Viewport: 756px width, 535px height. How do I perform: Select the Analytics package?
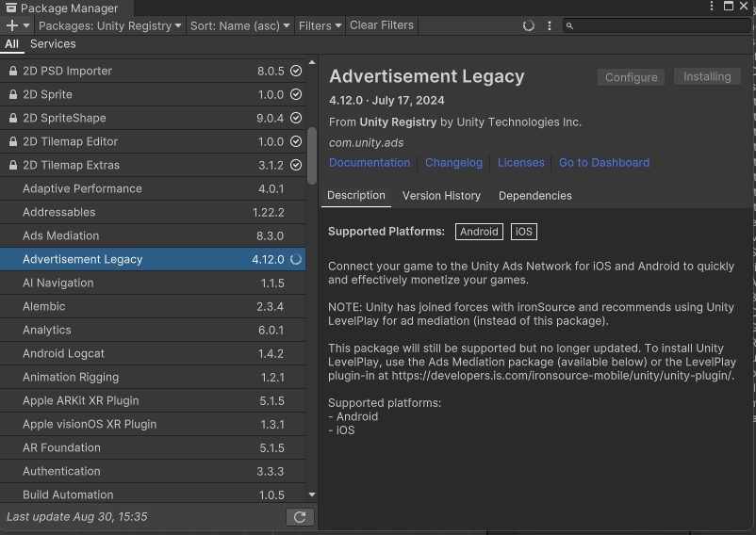pos(153,331)
